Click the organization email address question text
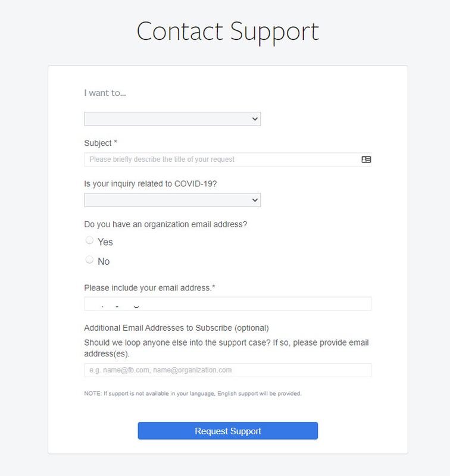 pos(165,224)
